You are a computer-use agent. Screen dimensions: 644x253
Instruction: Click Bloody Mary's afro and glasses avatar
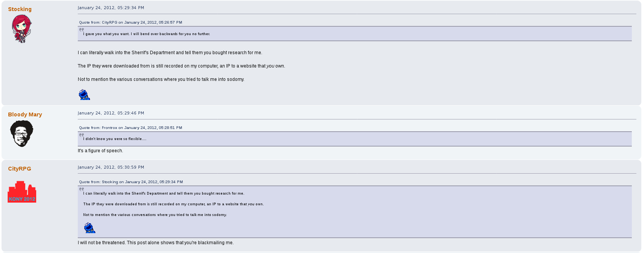click(21, 134)
